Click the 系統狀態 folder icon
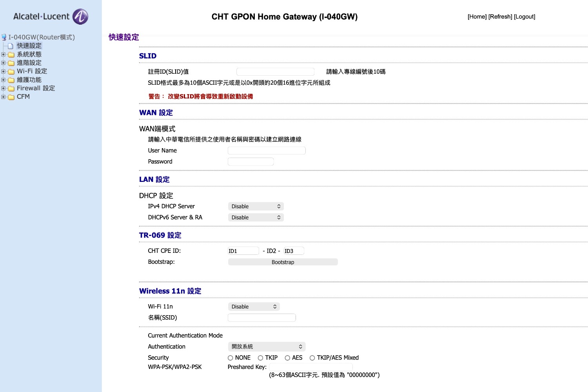The height and width of the screenshot is (392, 588). tap(11, 55)
